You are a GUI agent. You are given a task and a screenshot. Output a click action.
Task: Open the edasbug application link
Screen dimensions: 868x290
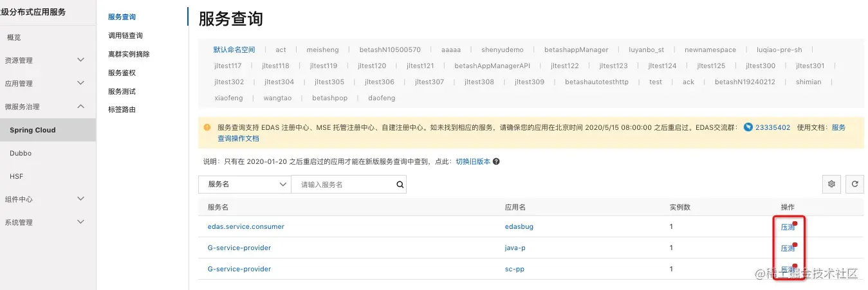(x=519, y=226)
